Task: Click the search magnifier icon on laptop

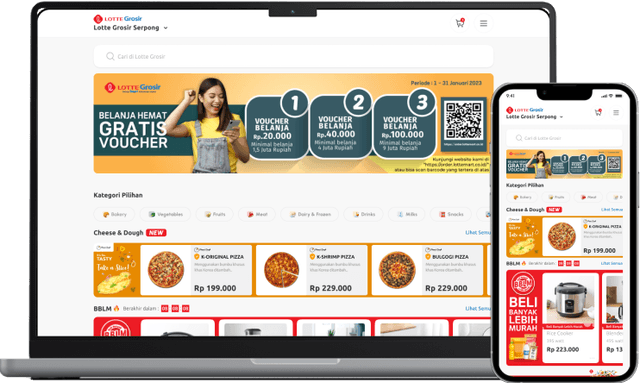Action: (x=110, y=56)
